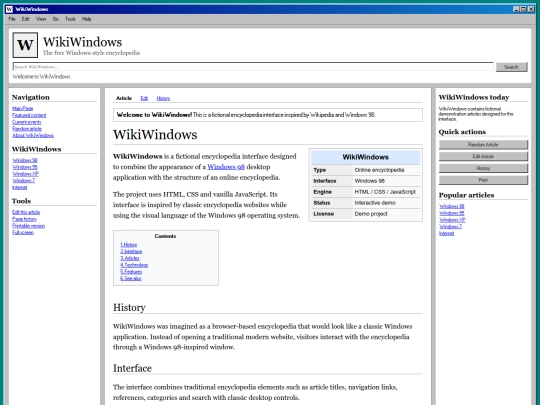The height and width of the screenshot is (405, 540).
Task: Jump to 5 Features in Contents
Action: tap(131, 272)
